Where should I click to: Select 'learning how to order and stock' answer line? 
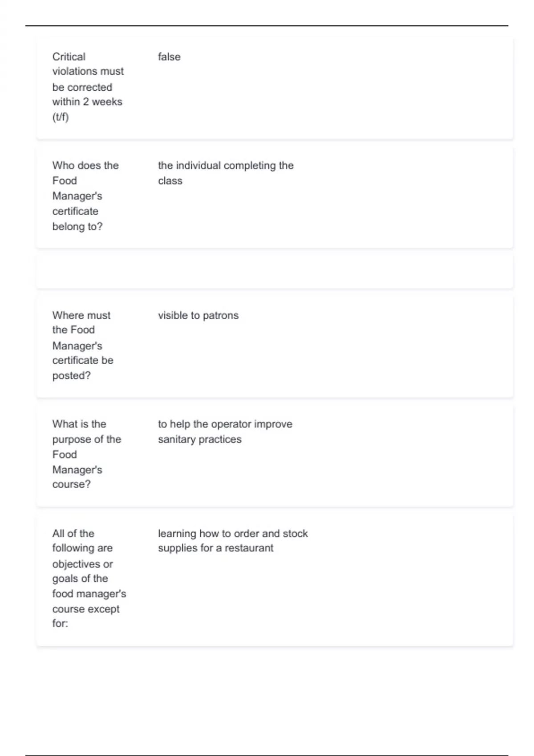(233, 534)
